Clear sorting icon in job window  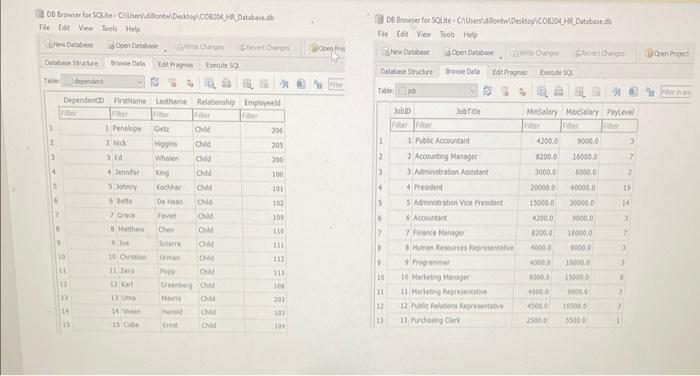point(522,92)
